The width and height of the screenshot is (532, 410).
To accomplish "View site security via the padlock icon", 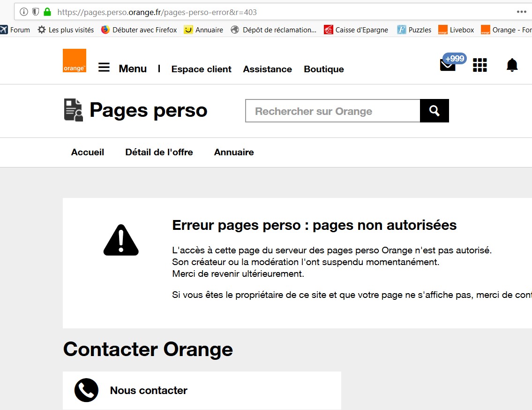I will (47, 12).
